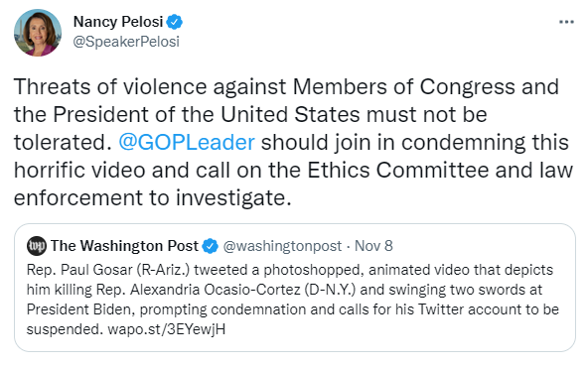588x368 pixels.
Task: Click the Washington Post verified checkmark badge
Action: [210, 246]
